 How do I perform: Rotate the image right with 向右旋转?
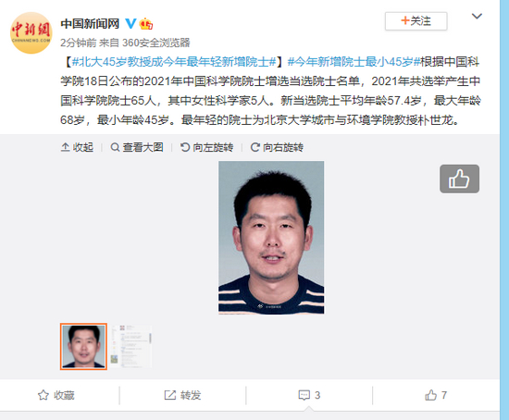277,147
